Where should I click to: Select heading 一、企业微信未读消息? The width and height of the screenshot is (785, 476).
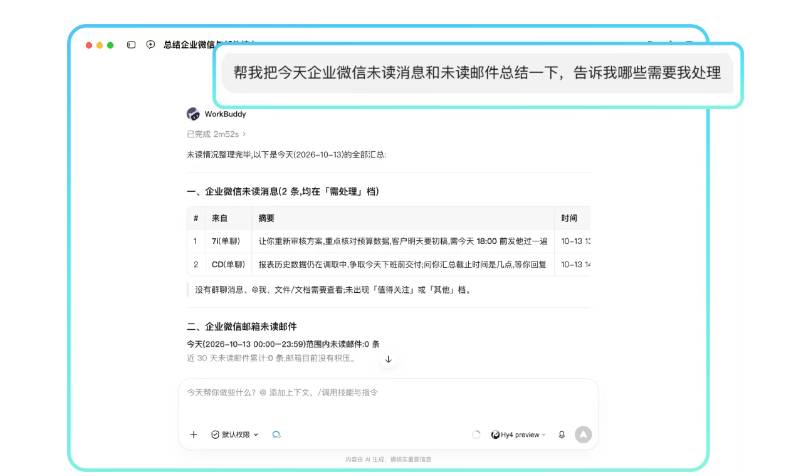pyautogui.click(x=283, y=191)
